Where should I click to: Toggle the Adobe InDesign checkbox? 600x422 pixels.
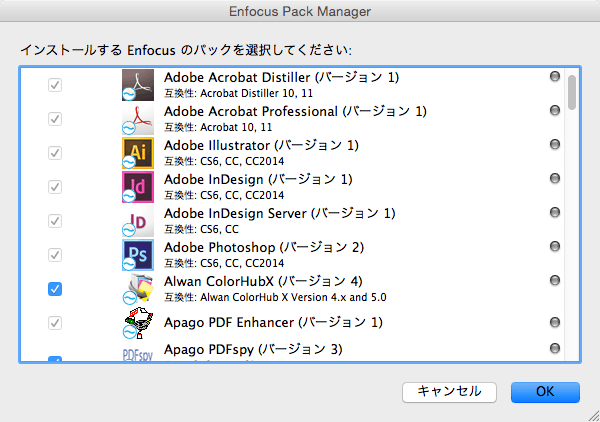[x=55, y=187]
